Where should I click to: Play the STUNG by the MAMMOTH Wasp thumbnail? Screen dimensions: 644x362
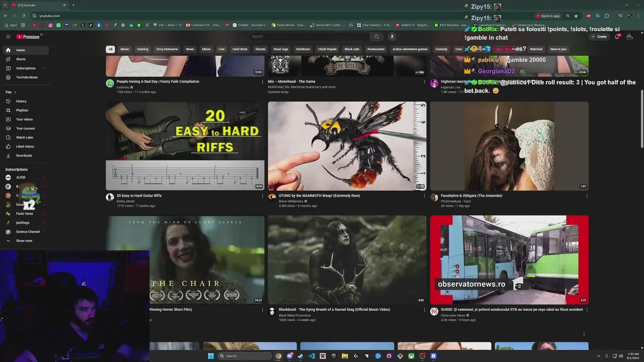point(347,146)
